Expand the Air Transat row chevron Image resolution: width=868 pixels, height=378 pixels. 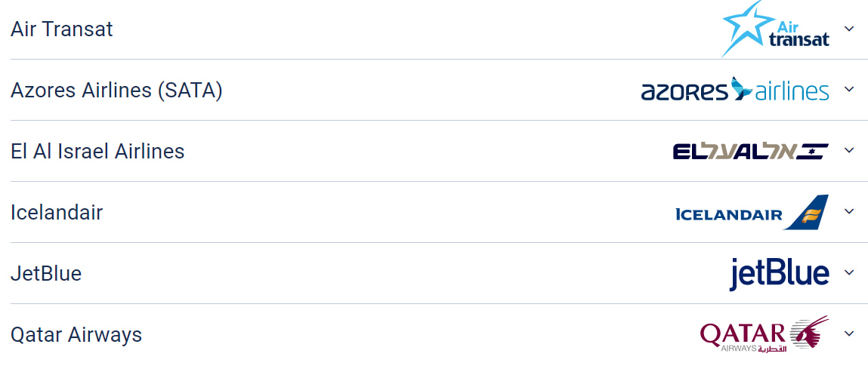849,29
